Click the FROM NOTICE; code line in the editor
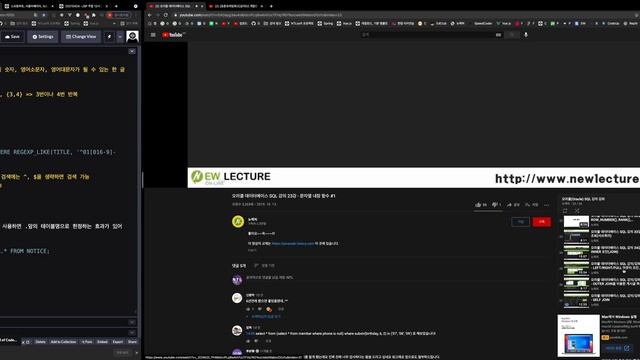 coord(25,251)
